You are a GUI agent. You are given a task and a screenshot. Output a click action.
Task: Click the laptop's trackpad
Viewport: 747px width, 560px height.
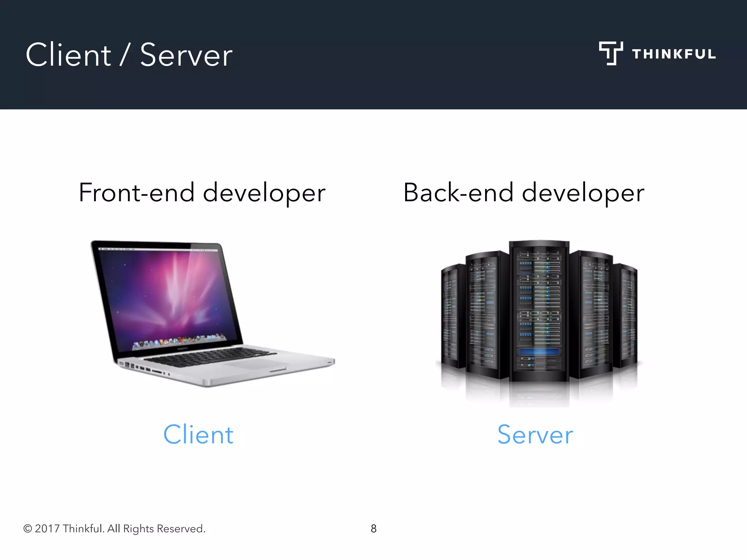tap(255, 365)
